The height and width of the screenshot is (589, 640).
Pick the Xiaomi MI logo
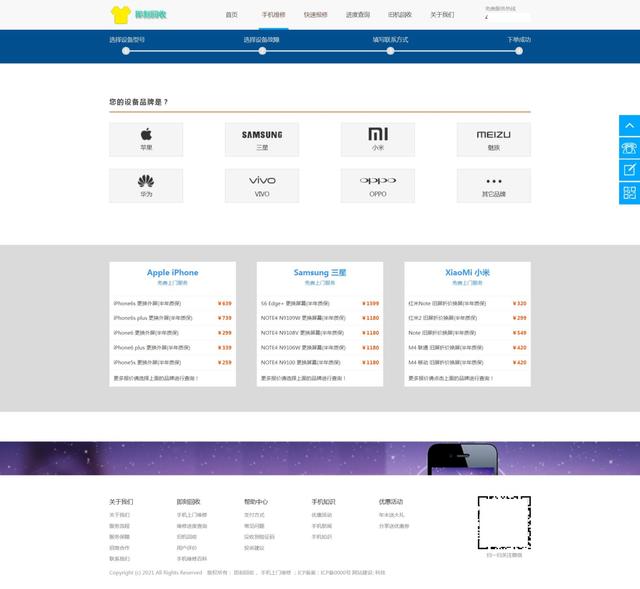coord(378,134)
